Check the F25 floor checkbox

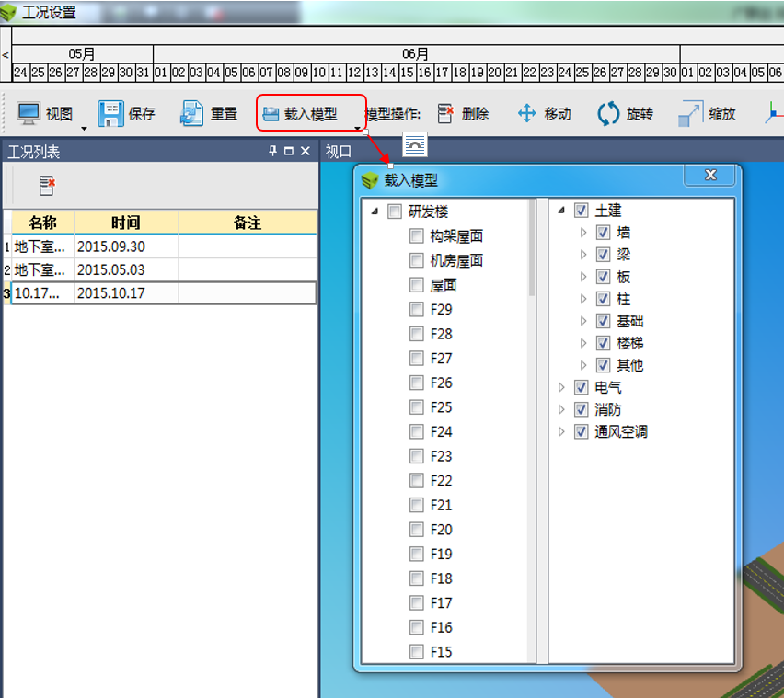(x=417, y=407)
